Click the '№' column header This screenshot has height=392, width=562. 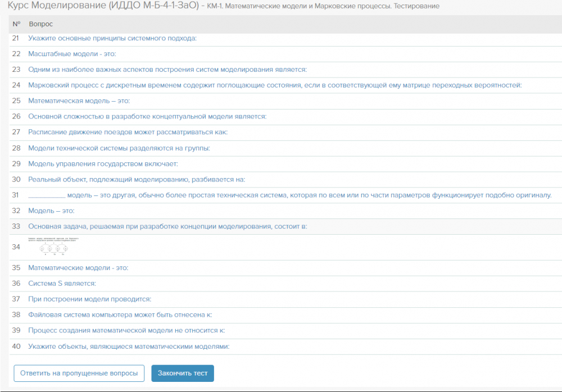click(x=16, y=24)
